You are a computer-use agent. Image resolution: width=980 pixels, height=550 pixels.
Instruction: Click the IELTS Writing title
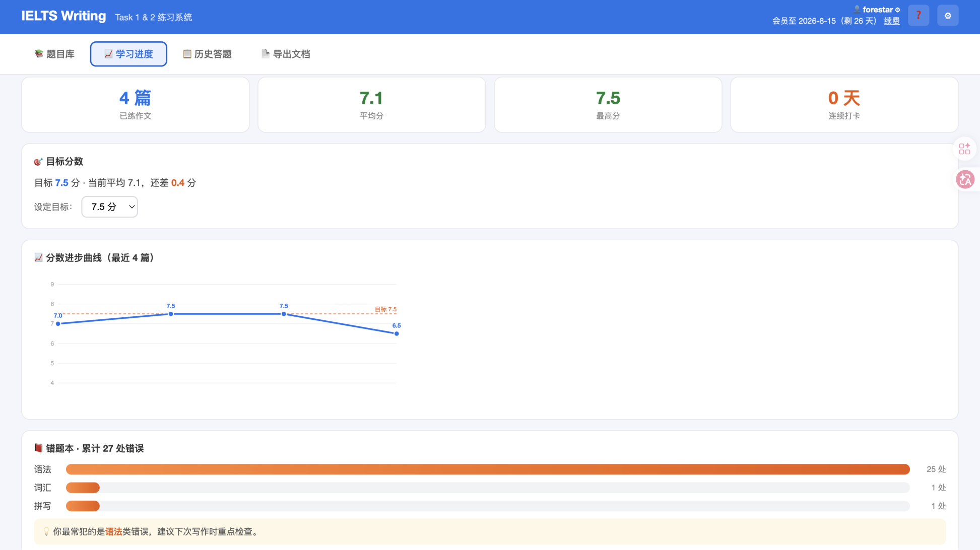click(63, 16)
